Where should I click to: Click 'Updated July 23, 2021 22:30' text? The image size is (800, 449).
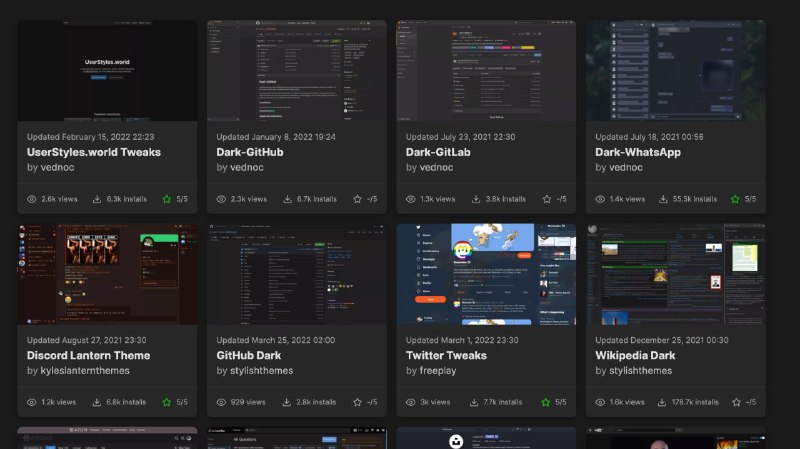(x=461, y=137)
